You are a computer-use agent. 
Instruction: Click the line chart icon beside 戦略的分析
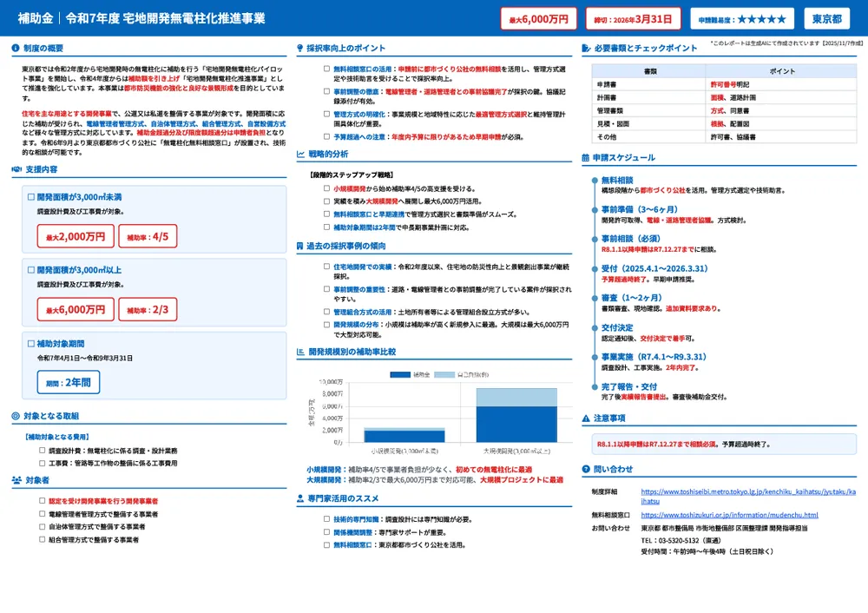300,154
